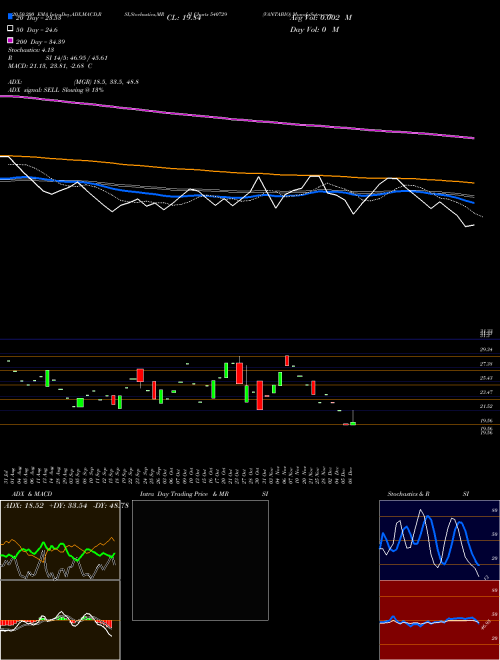Click the 'Stochastics: 4.13' reading
This screenshot has width=500, height=660.
[x=31, y=50]
